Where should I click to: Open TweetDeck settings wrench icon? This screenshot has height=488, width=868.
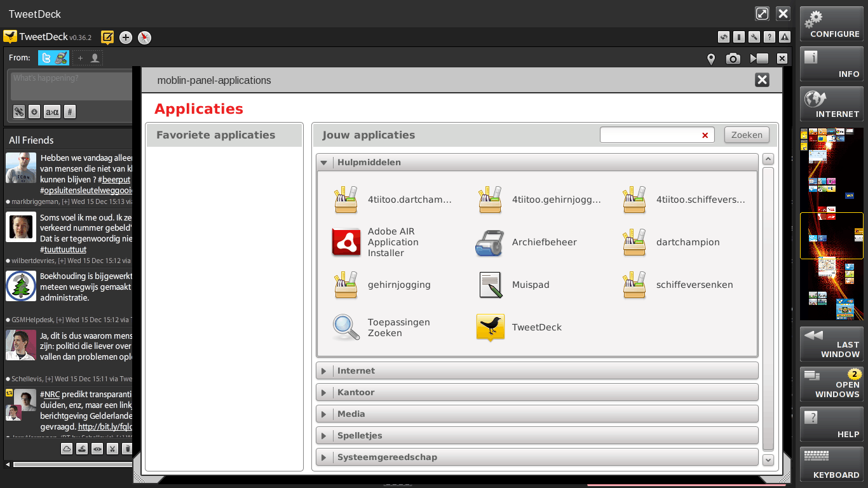754,37
